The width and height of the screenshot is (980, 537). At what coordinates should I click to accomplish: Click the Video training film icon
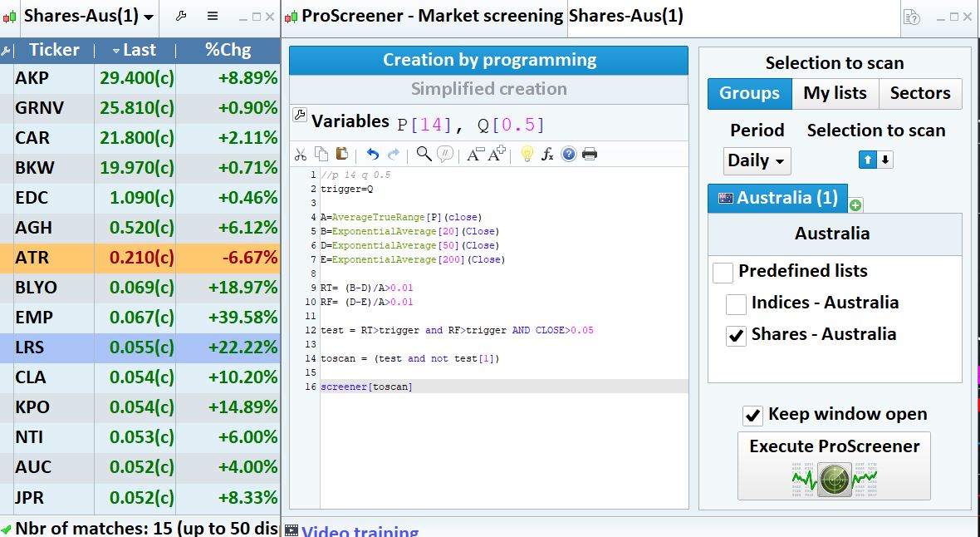click(292, 530)
